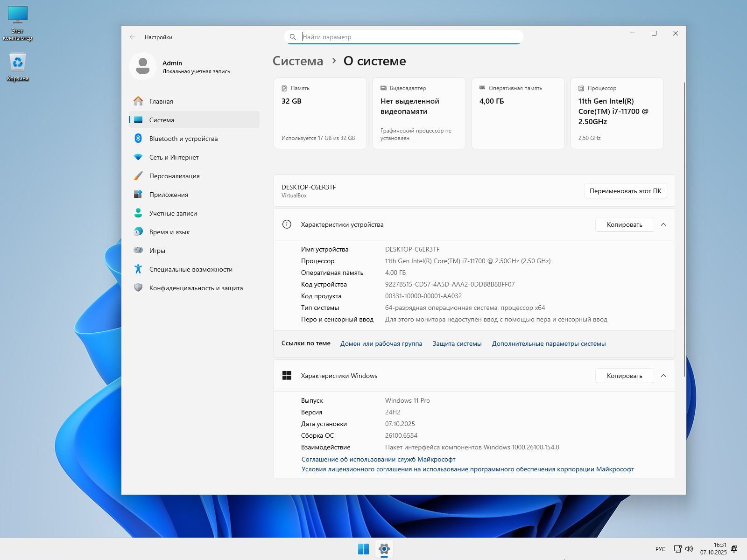Click the Сеть и Интернет Wi-Fi icon
The image size is (747, 560).
(138, 157)
